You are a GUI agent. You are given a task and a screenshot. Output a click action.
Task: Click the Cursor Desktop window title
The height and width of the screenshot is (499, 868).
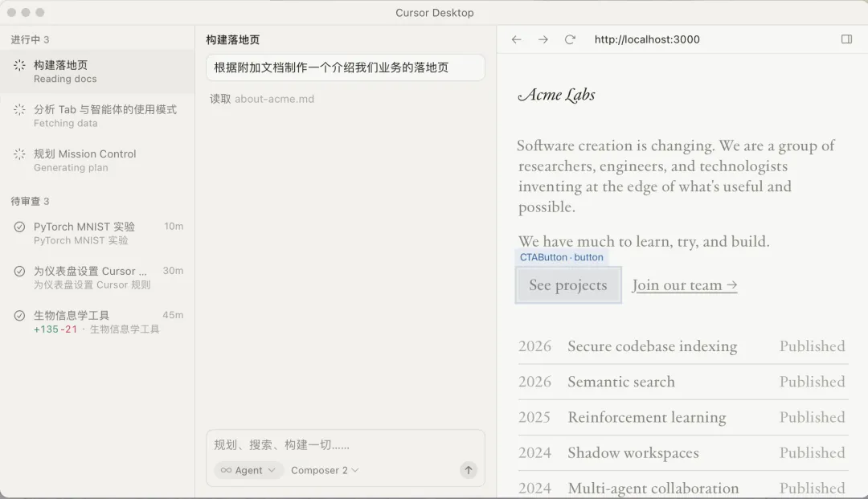[435, 13]
